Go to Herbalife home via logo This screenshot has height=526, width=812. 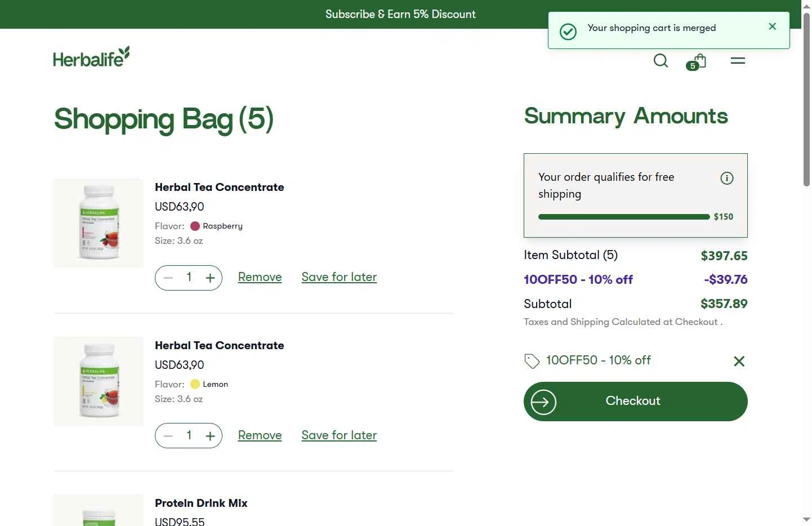click(91, 57)
